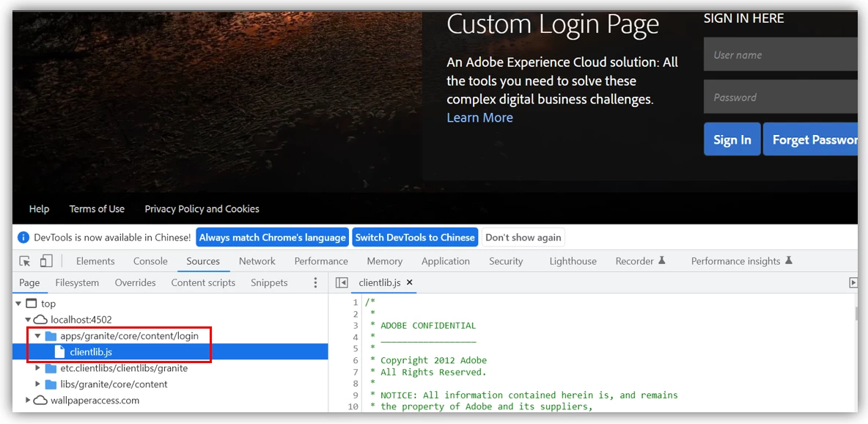Viewport: 868px width, 424px height.
Task: Click the wallpaperaccess.com cloud icon
Action: pyautogui.click(x=41, y=401)
